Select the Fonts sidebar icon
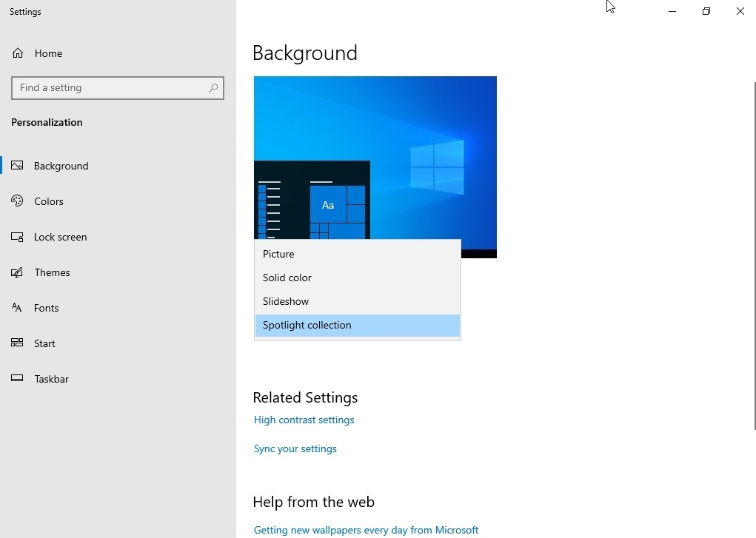The width and height of the screenshot is (756, 538). click(x=16, y=307)
